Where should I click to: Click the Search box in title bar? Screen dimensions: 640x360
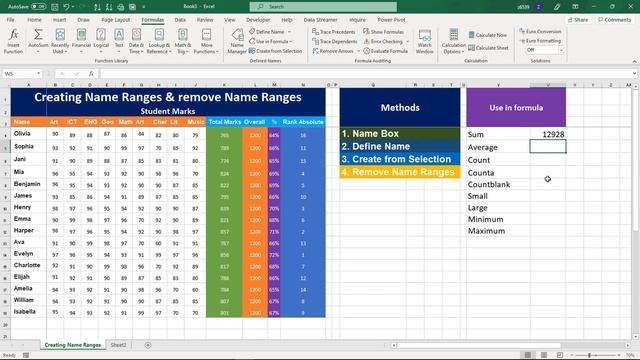[323, 7]
